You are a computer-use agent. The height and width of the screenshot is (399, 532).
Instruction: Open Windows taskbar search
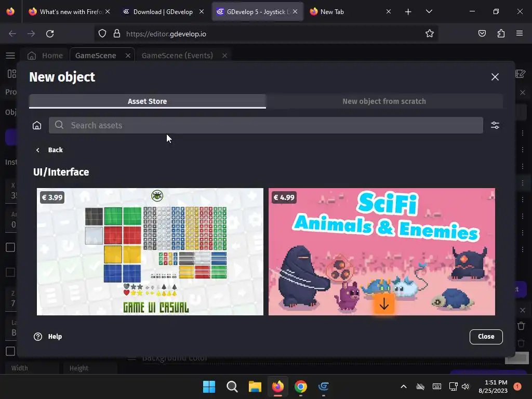232,387
